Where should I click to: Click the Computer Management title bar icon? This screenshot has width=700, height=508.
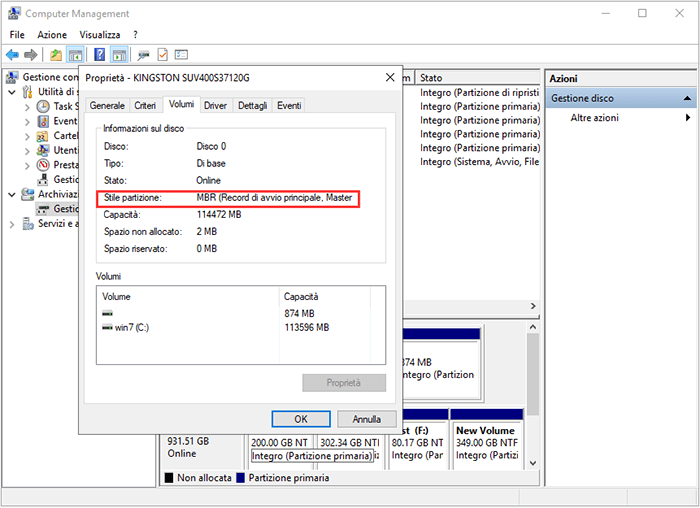click(x=14, y=13)
